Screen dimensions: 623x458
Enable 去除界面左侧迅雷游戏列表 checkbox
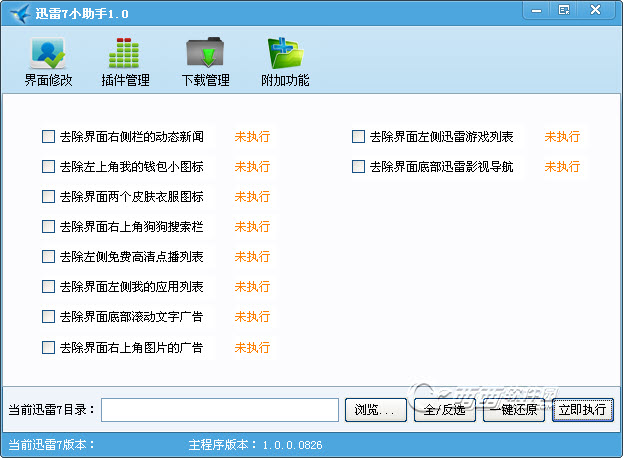pos(358,137)
